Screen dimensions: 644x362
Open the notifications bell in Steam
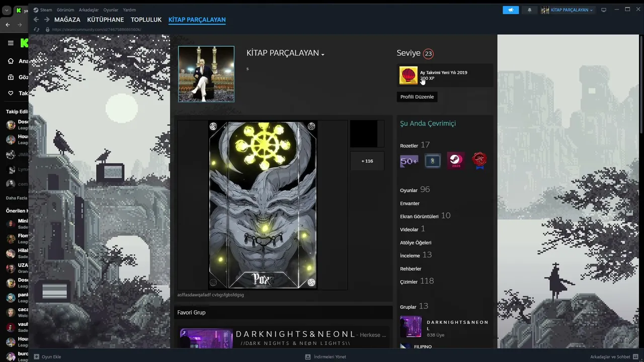pyautogui.click(x=529, y=10)
